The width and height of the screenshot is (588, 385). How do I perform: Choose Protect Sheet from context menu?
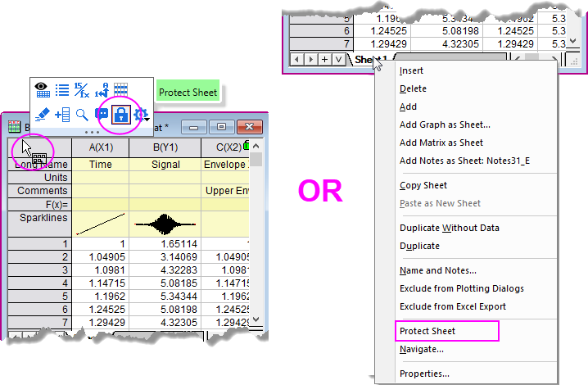coord(427,331)
